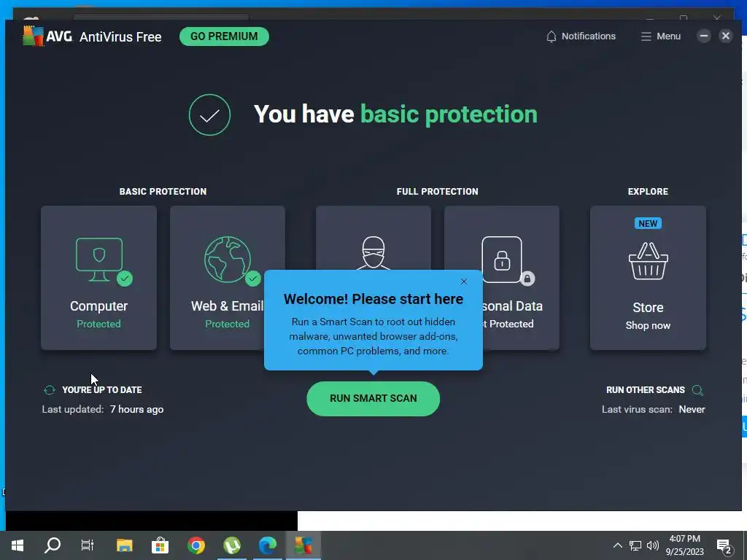Click the refresh update icon
This screenshot has width=747, height=560.
click(x=50, y=390)
